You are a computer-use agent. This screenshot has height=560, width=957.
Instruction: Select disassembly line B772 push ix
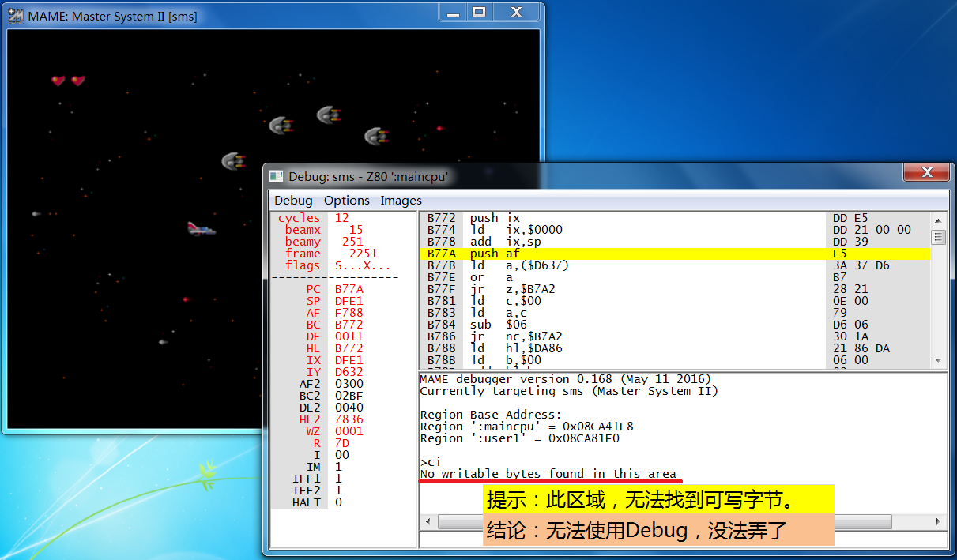pos(675,218)
